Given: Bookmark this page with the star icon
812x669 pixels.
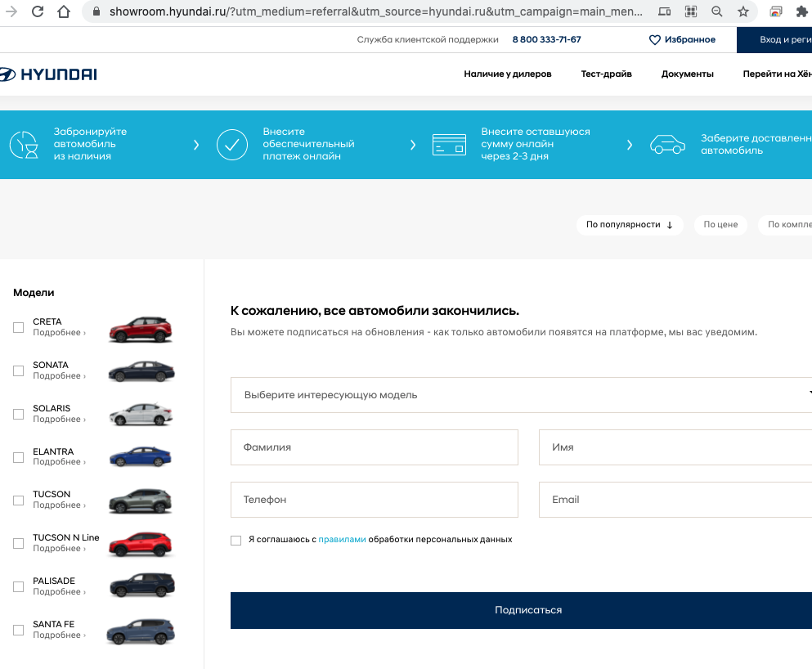Looking at the screenshot, I should (743, 11).
